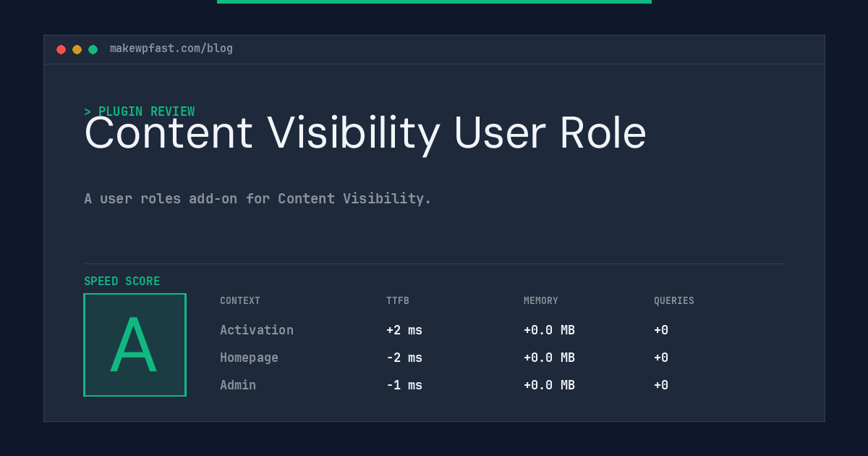Click the Activation TTFB value '+2 ms'
Viewport: 868px width, 456px height.
pos(404,330)
